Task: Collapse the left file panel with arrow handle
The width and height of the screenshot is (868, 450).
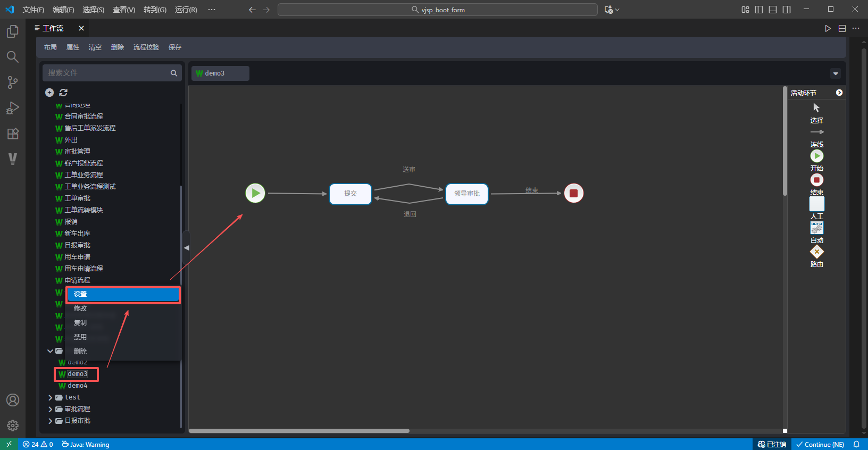Action: click(186, 248)
